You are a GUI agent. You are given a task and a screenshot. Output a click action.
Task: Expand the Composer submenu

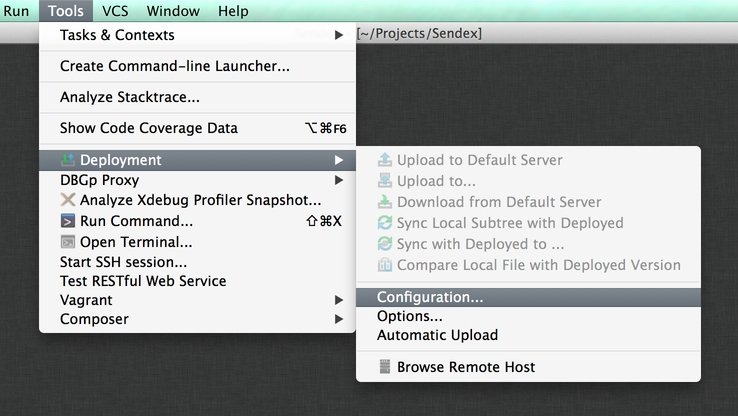(338, 319)
